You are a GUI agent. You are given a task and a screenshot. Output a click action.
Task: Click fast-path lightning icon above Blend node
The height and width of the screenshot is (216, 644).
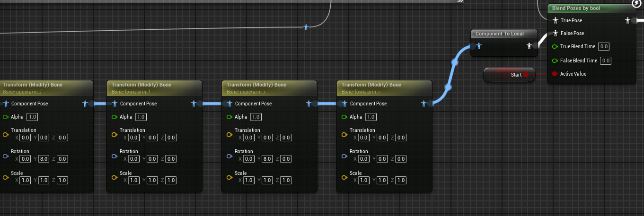(x=637, y=4)
